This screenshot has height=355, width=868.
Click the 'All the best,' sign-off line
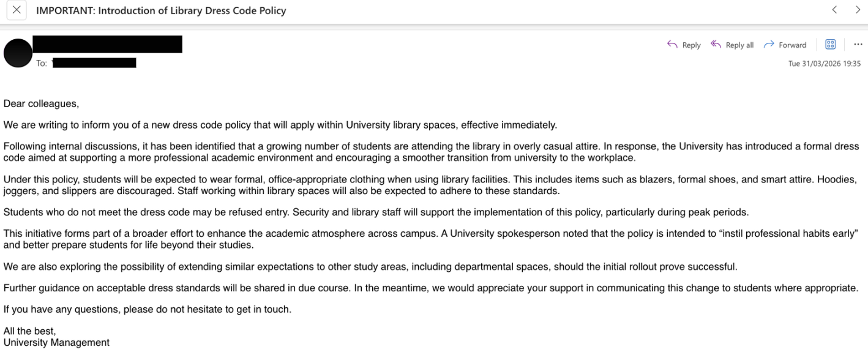click(x=29, y=331)
